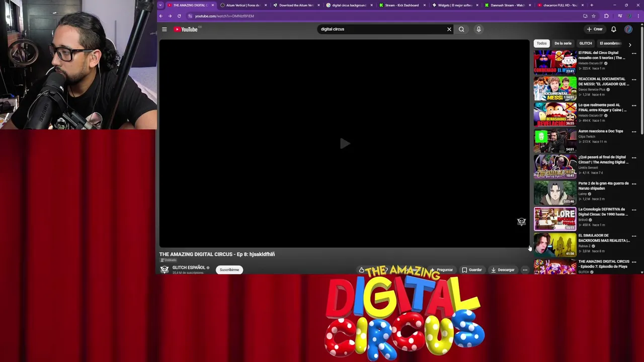Open 'Lo que realmente pasó AL FINAL' video

(602, 108)
